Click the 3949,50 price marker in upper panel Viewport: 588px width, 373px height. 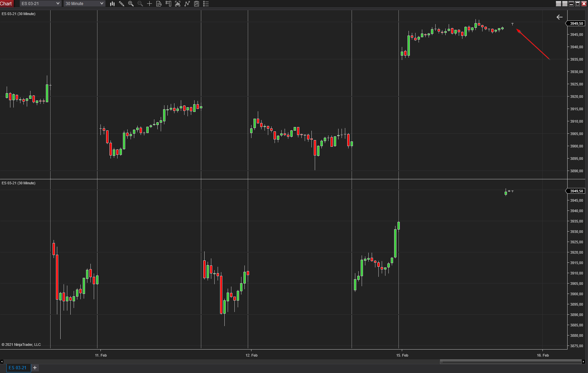576,23
